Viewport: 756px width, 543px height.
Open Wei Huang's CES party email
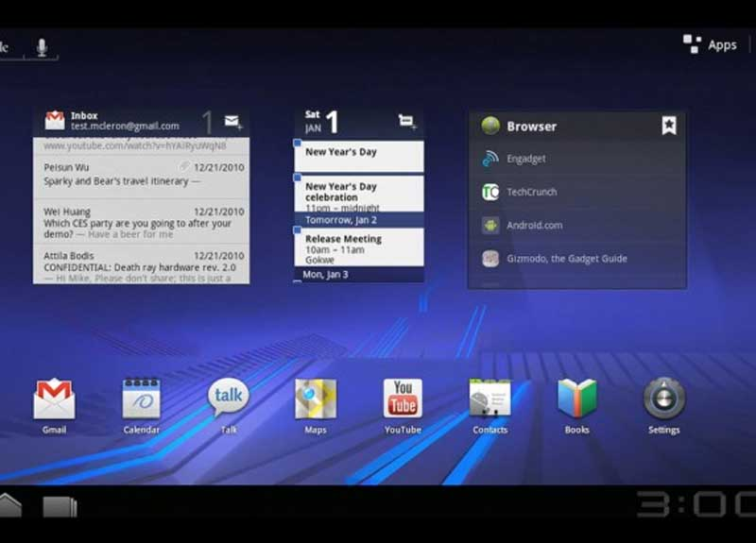(141, 222)
